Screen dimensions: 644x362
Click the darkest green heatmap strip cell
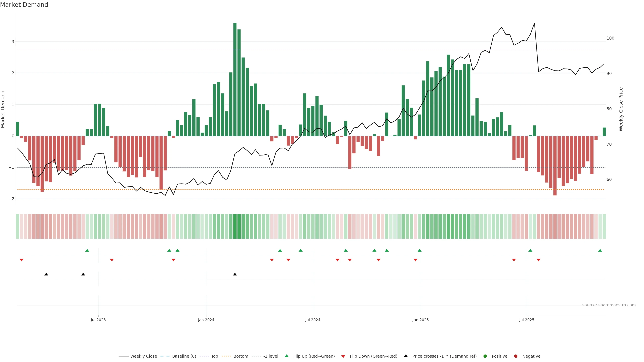235,226
